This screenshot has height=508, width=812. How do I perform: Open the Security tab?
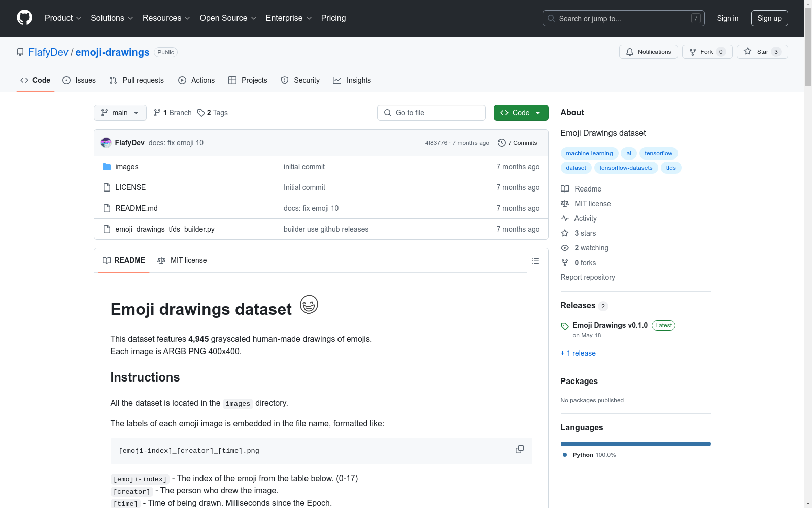(300, 80)
